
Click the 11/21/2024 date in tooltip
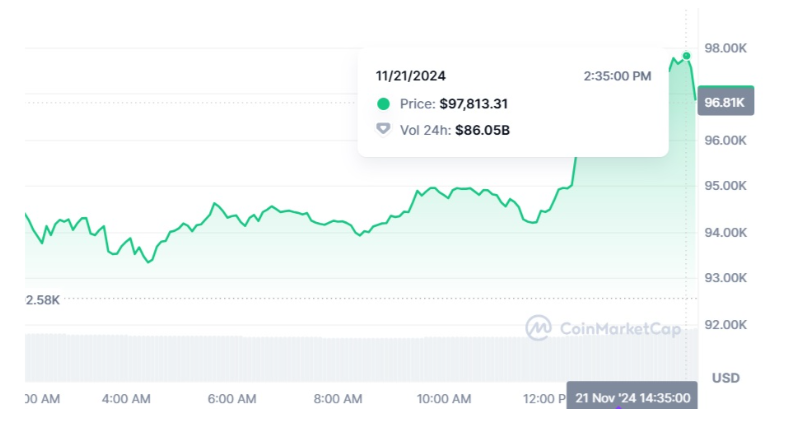click(x=410, y=76)
